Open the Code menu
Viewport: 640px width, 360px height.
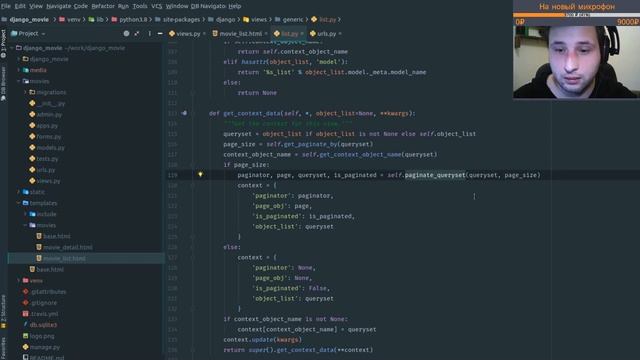point(80,6)
